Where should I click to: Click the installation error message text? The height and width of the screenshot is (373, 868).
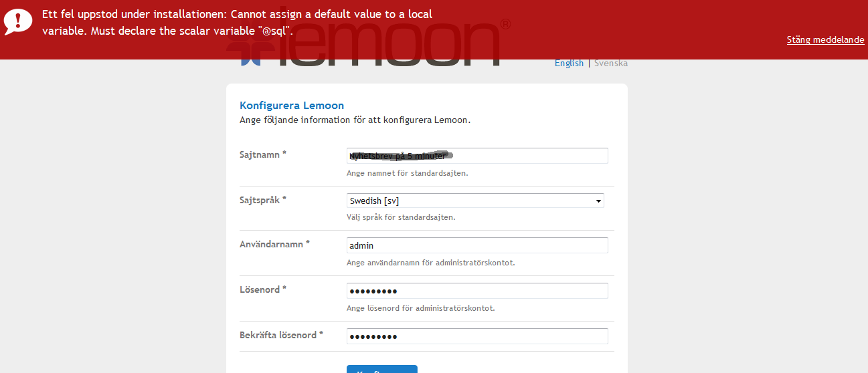237,22
